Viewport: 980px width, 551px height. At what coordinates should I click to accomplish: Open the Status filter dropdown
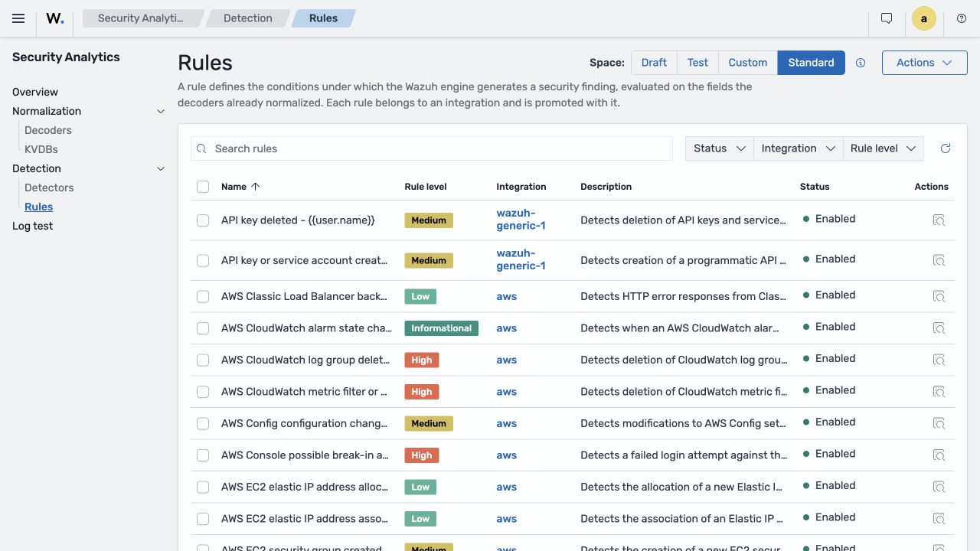coord(720,148)
